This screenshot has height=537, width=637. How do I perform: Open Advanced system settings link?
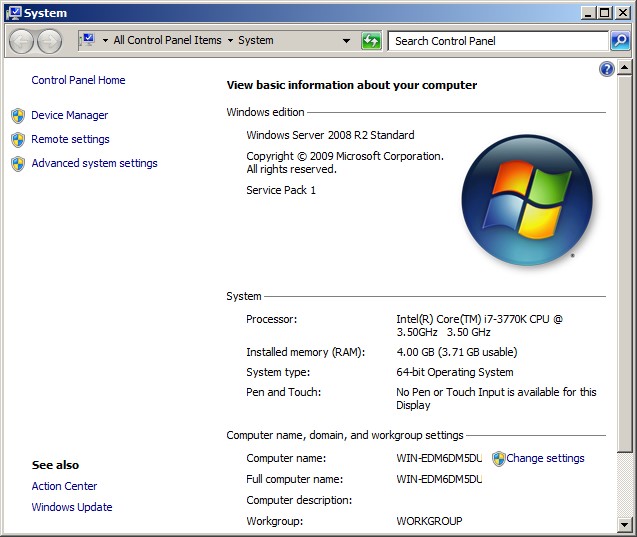(94, 163)
